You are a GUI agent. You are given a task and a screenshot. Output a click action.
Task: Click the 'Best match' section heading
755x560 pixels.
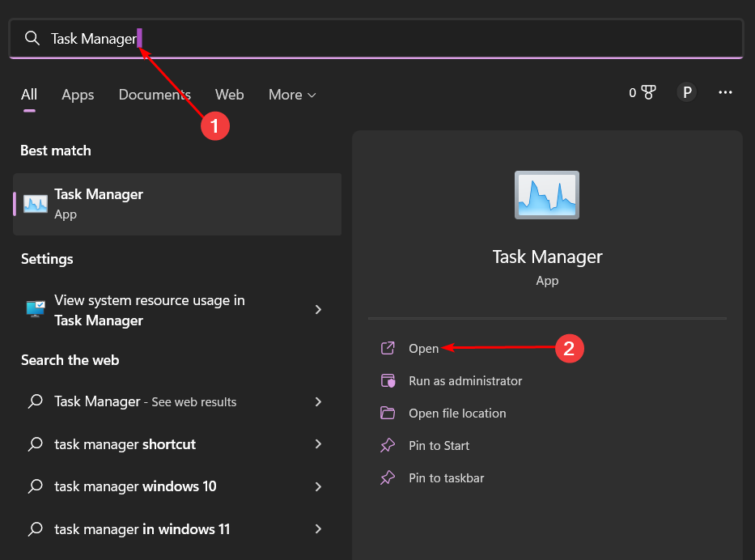pyautogui.click(x=56, y=151)
